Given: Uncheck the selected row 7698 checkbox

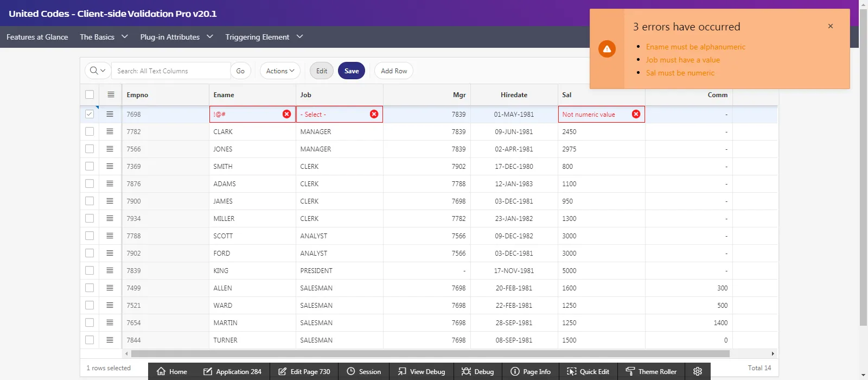Looking at the screenshot, I should click(x=90, y=114).
